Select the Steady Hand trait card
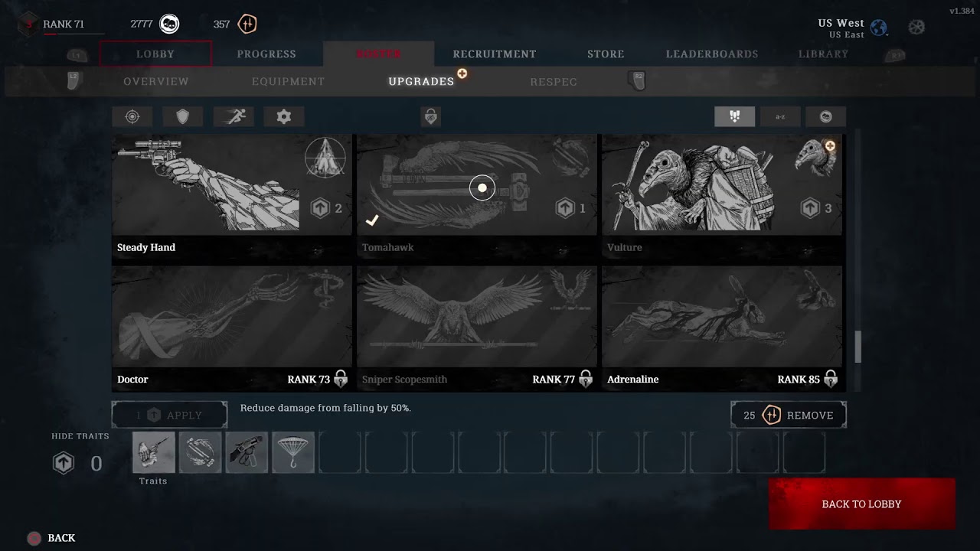 coord(232,196)
